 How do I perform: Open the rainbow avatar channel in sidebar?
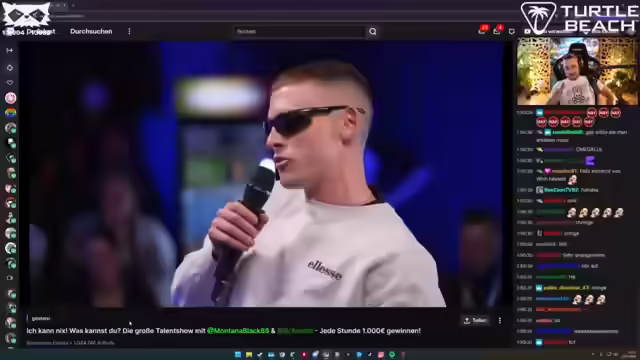tap(11, 113)
